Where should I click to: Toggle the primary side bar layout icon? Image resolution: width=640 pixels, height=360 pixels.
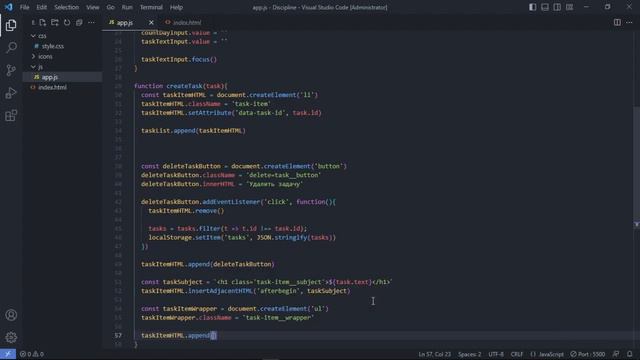pyautogui.click(x=533, y=7)
